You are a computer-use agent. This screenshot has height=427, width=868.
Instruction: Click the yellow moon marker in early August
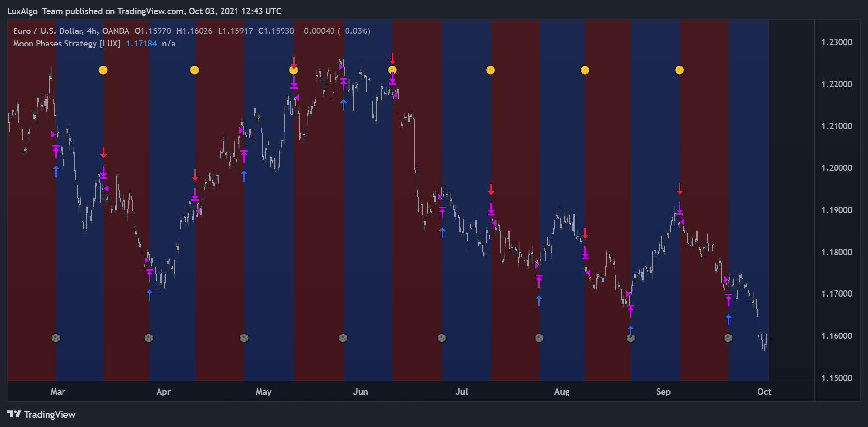pos(585,70)
